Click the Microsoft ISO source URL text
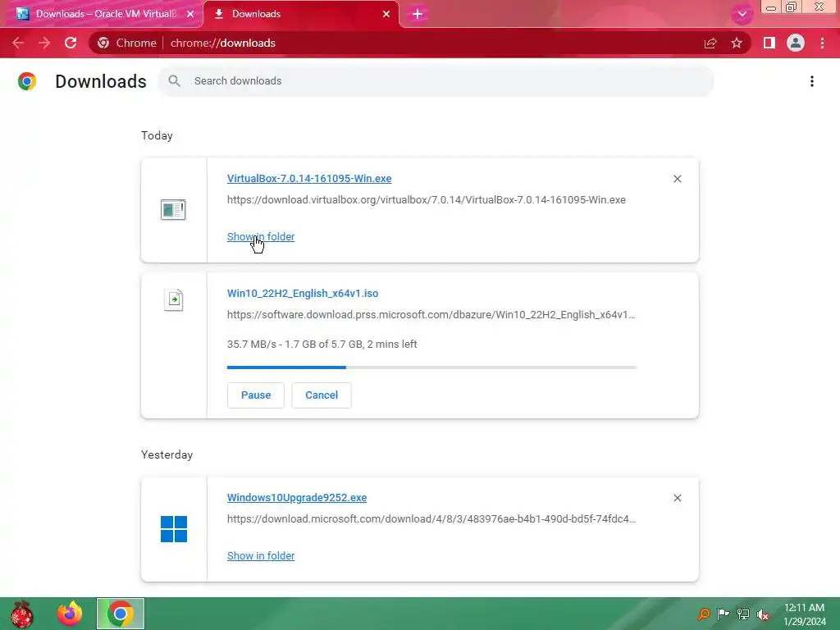The image size is (840, 630). [431, 315]
